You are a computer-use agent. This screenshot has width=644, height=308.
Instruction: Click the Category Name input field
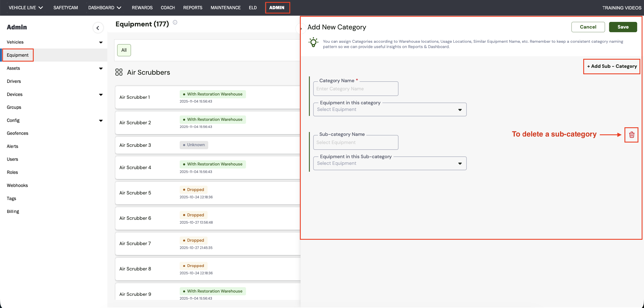[355, 89]
